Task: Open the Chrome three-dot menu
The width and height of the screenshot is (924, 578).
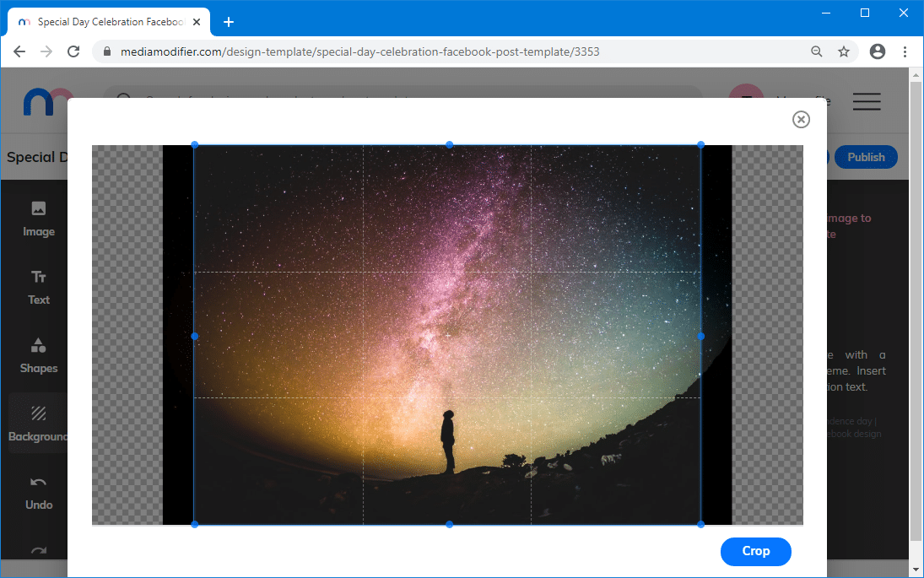Action: [x=905, y=51]
